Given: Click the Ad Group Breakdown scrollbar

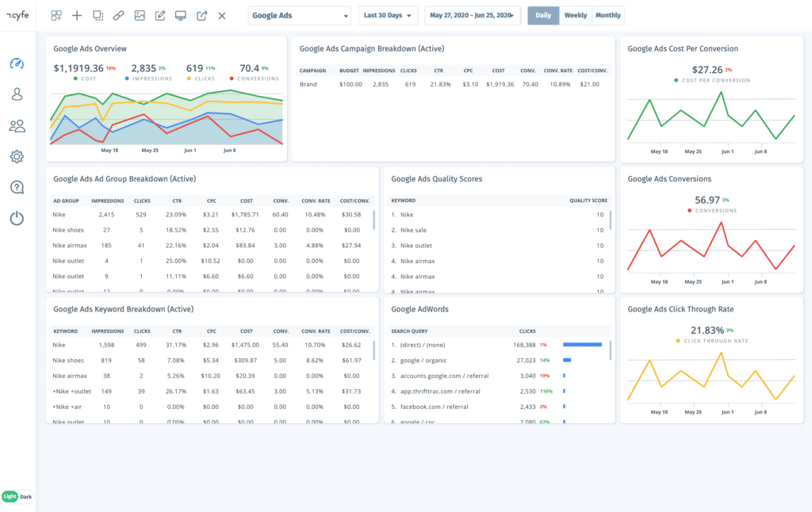Looking at the screenshot, I should click(x=373, y=220).
